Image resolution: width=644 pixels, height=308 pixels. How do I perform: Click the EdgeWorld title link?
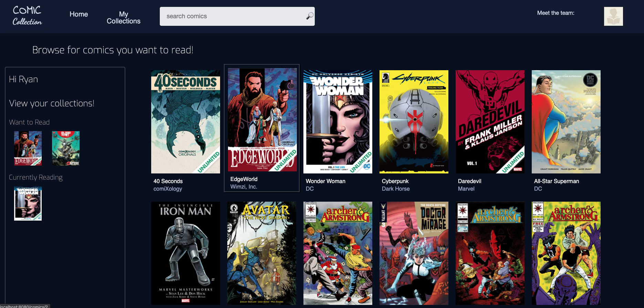point(244,179)
